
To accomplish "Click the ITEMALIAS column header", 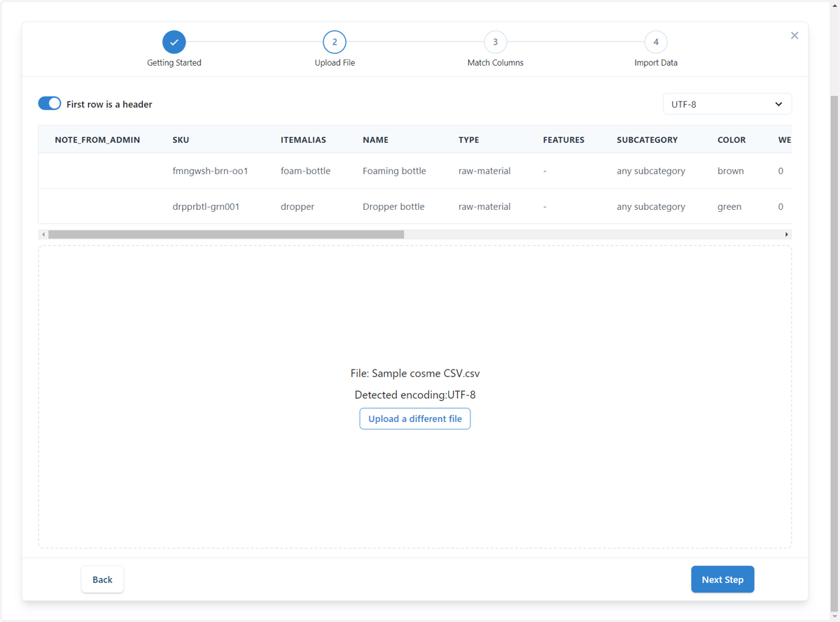I will [x=303, y=140].
